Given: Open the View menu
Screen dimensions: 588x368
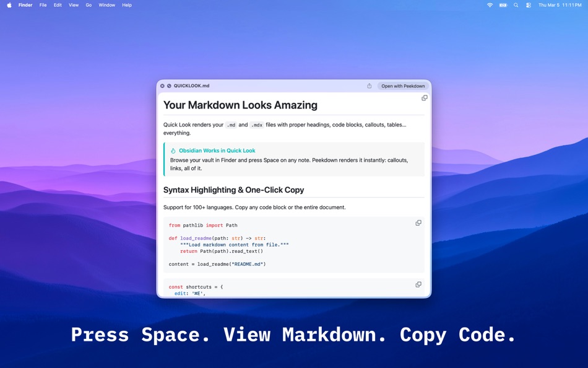Looking at the screenshot, I should coord(74,5).
